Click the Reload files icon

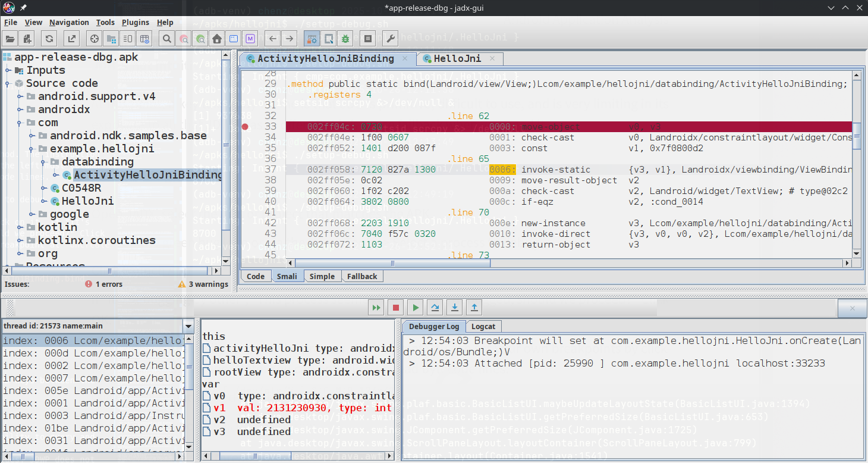click(x=49, y=39)
